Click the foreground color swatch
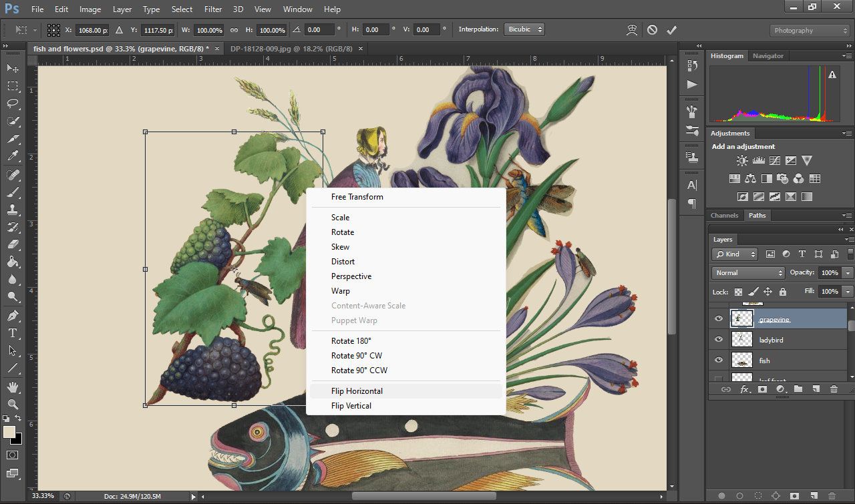This screenshot has width=855, height=504. coord(9,433)
